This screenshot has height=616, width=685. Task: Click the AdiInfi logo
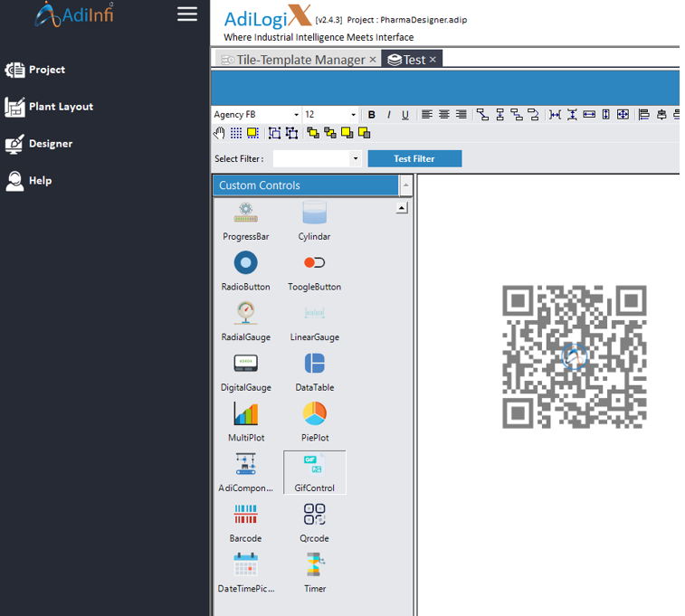(74, 14)
